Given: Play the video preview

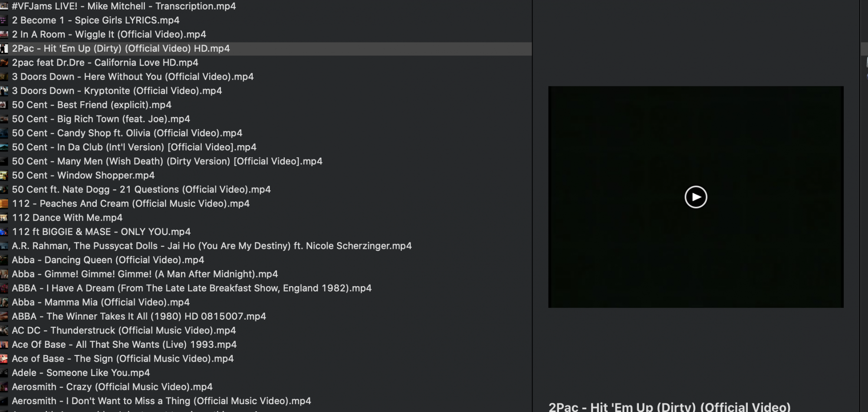Looking at the screenshot, I should coord(696,197).
